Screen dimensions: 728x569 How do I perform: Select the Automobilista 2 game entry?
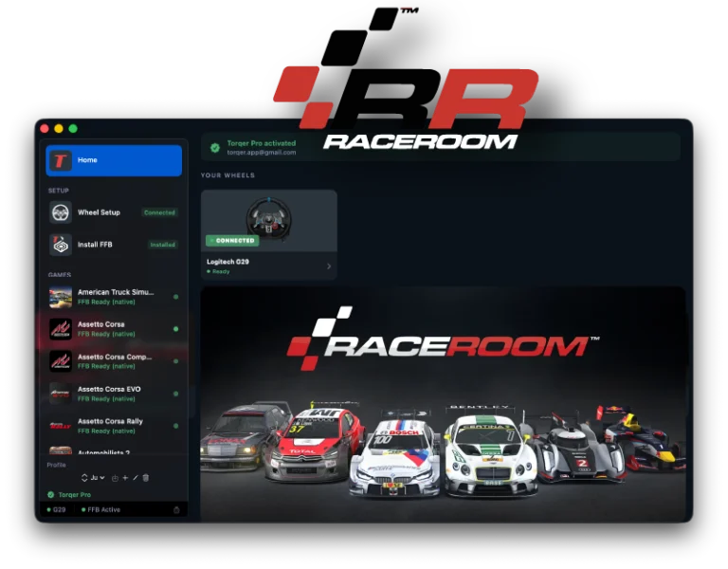[x=114, y=450]
